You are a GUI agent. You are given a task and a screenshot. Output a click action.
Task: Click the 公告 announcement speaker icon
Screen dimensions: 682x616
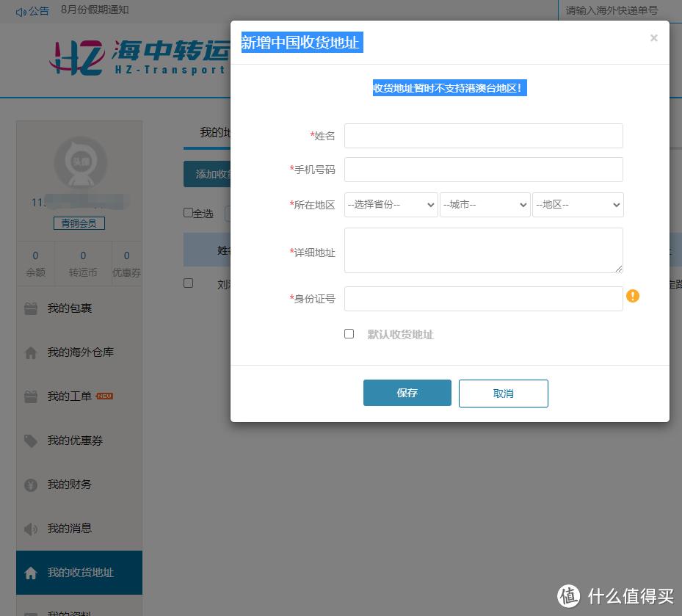[x=21, y=11]
